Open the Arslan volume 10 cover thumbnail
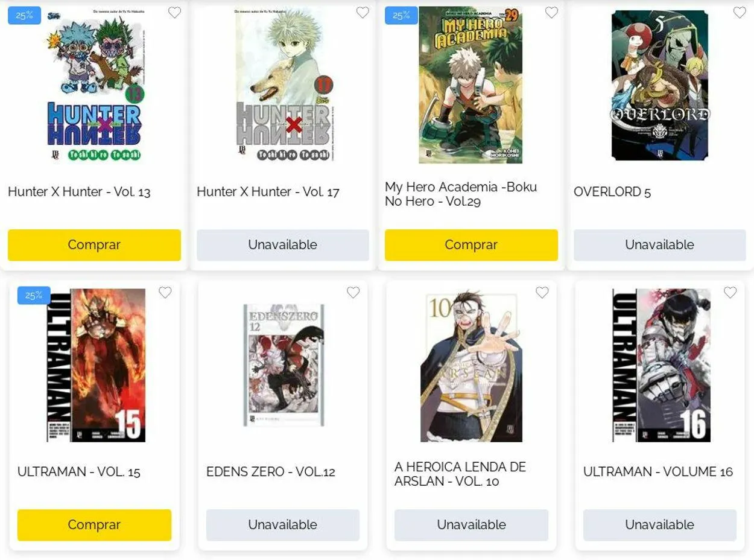The image size is (754, 560). pyautogui.click(x=471, y=366)
